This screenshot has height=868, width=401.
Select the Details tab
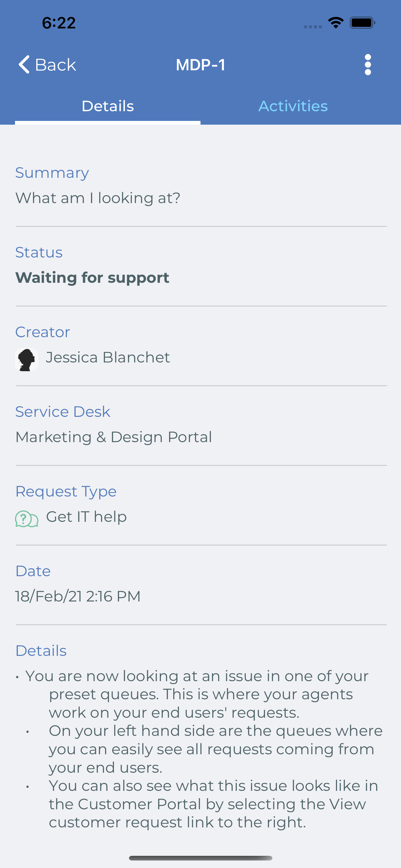108,106
